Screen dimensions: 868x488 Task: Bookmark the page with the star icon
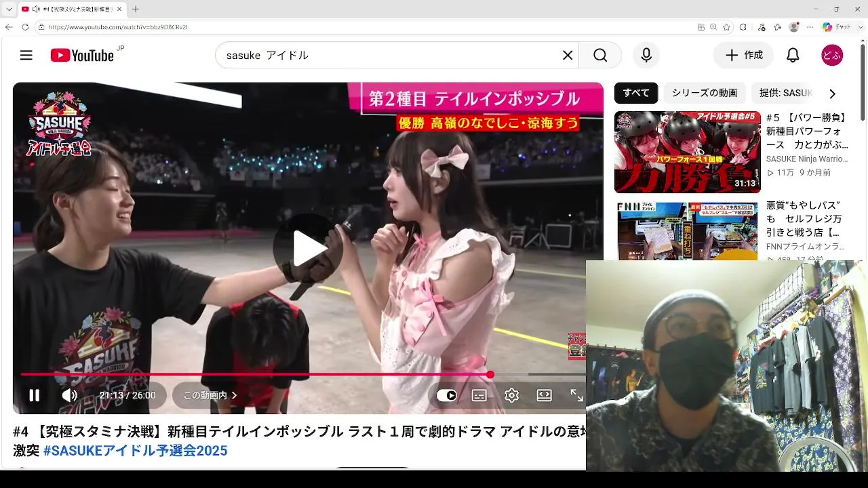pos(726,27)
